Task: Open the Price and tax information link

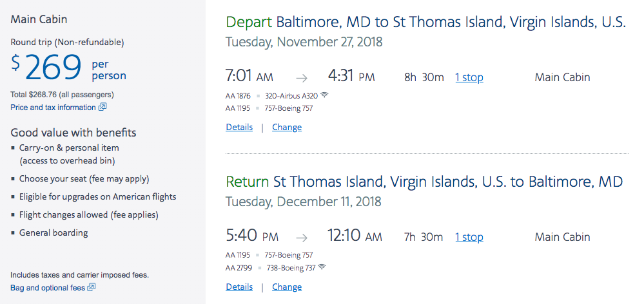Action: [53, 108]
